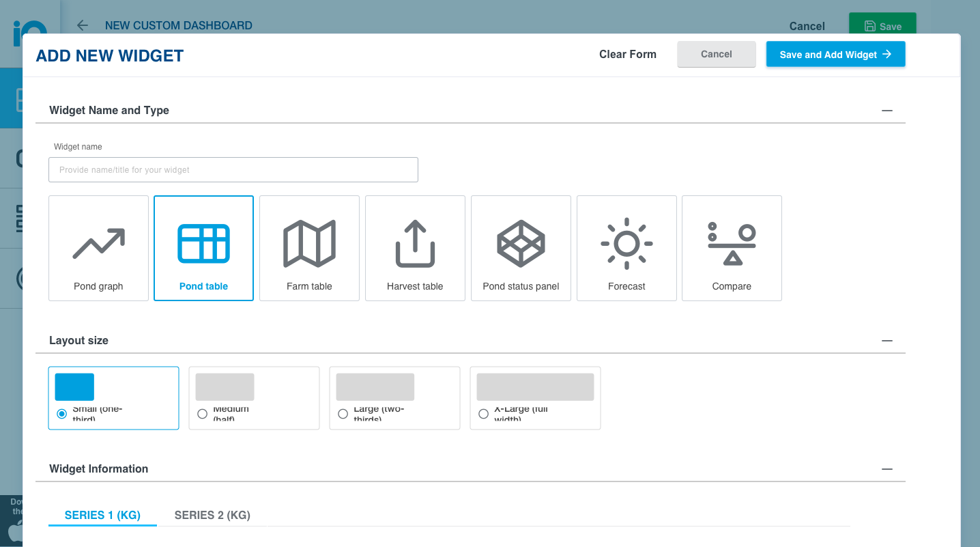Select the Harvest table upload icon
Image resolution: width=980 pixels, height=547 pixels.
coord(415,243)
